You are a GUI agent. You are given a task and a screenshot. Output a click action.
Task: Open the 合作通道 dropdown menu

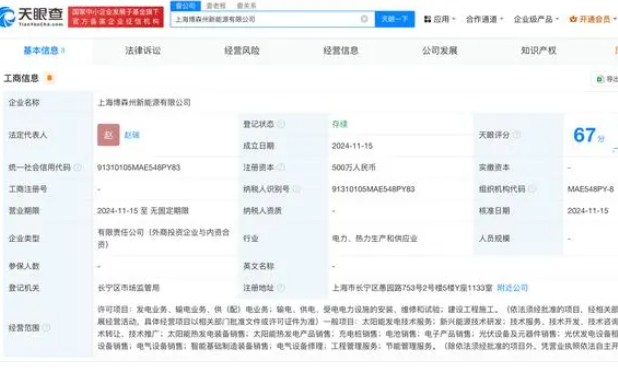(x=484, y=19)
